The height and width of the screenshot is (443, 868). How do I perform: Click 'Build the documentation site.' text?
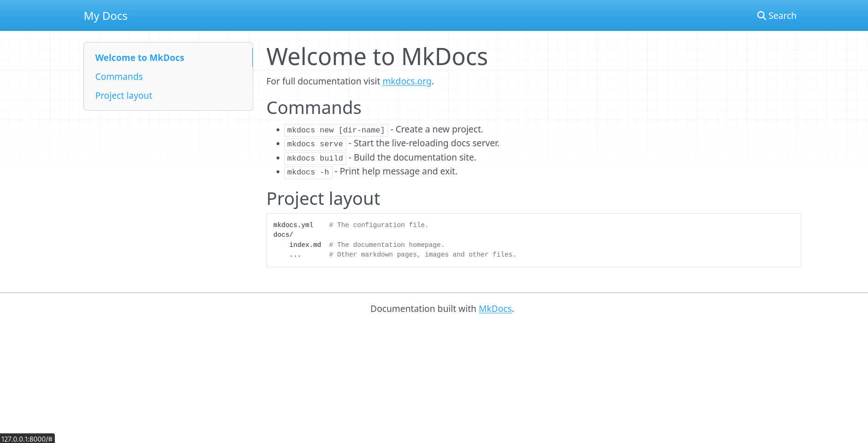click(x=415, y=157)
